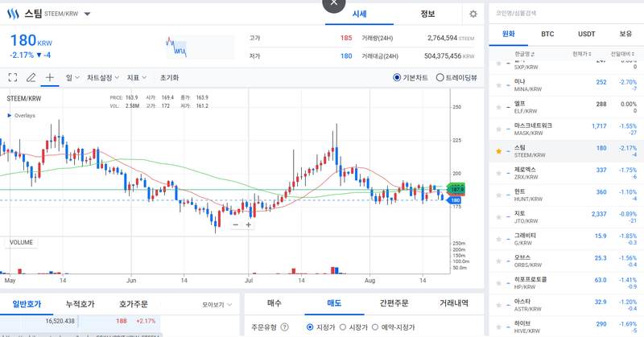Toggle favorite star for MINA/KRW
Viewport: 644px width, 337px height.
pyautogui.click(x=498, y=85)
